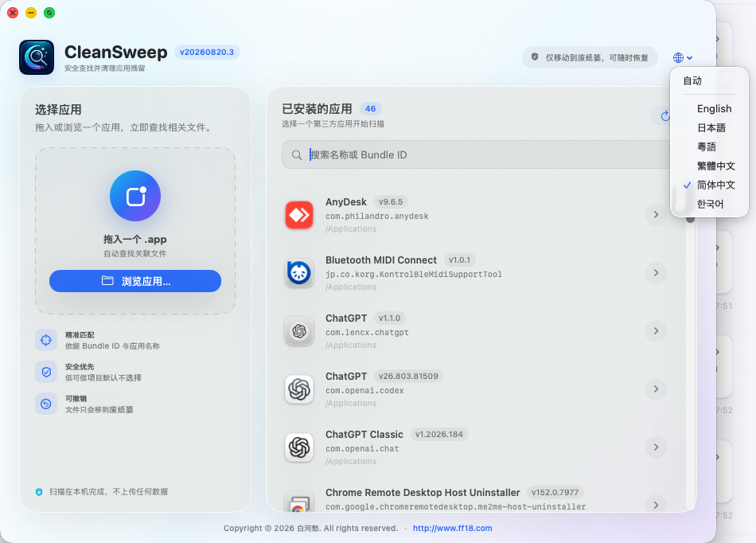The width and height of the screenshot is (756, 543).
Task: Select the ChatGPT com.openai.codex icon
Action: 299,389
